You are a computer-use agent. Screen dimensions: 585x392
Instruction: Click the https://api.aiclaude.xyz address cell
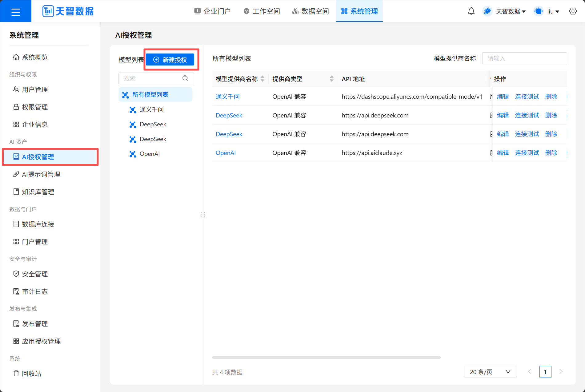point(372,153)
